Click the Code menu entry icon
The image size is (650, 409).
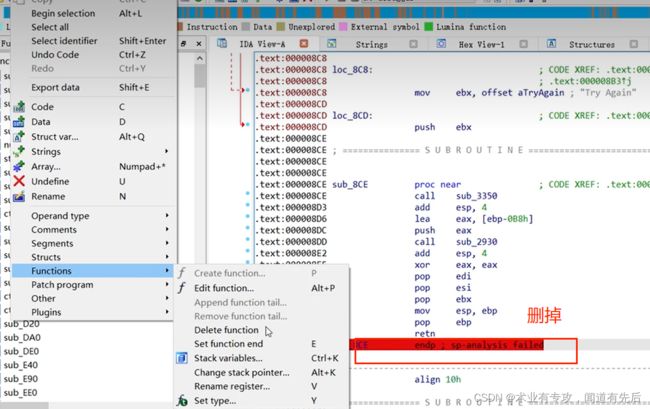tap(19, 106)
